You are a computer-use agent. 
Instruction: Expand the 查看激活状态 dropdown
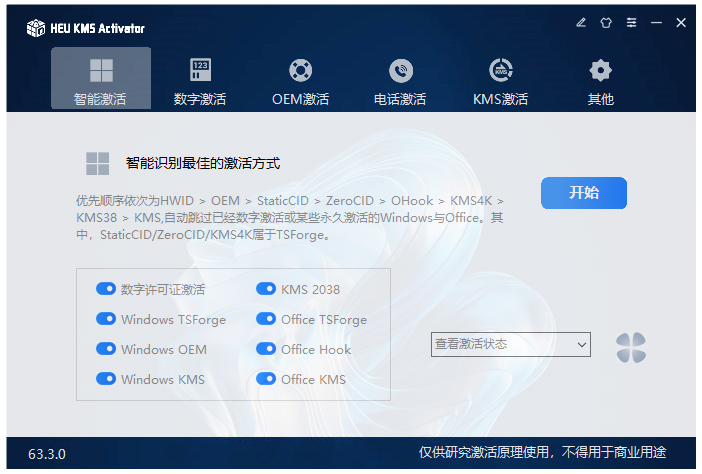coord(511,344)
